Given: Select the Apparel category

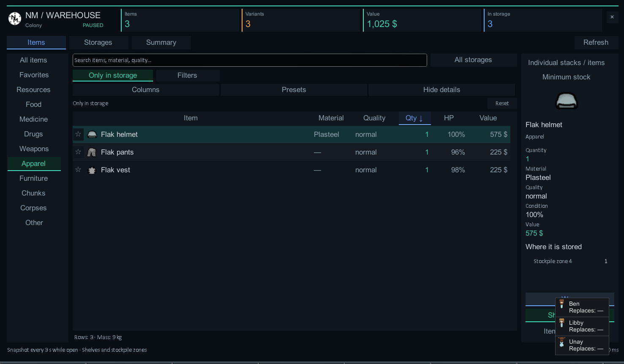Looking at the screenshot, I should tap(34, 163).
